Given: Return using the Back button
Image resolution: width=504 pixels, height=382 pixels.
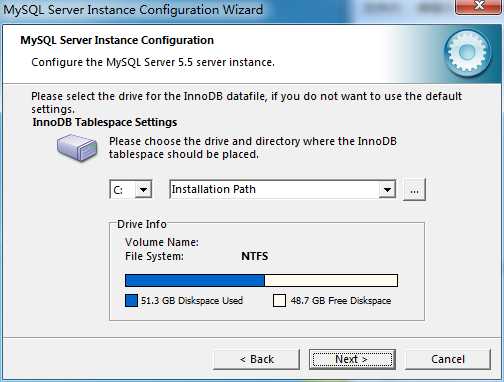Looking at the screenshot, I should click(x=256, y=359).
